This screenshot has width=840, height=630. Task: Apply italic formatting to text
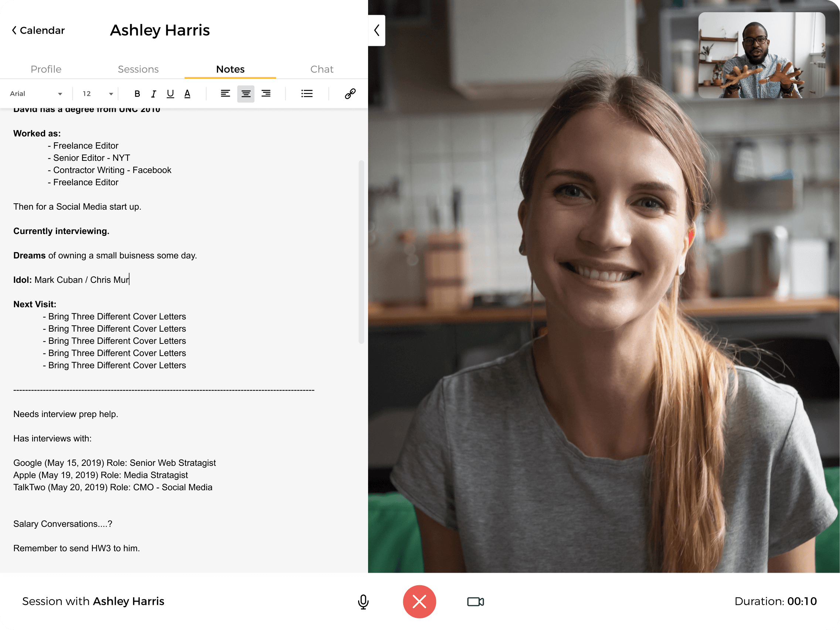point(153,94)
